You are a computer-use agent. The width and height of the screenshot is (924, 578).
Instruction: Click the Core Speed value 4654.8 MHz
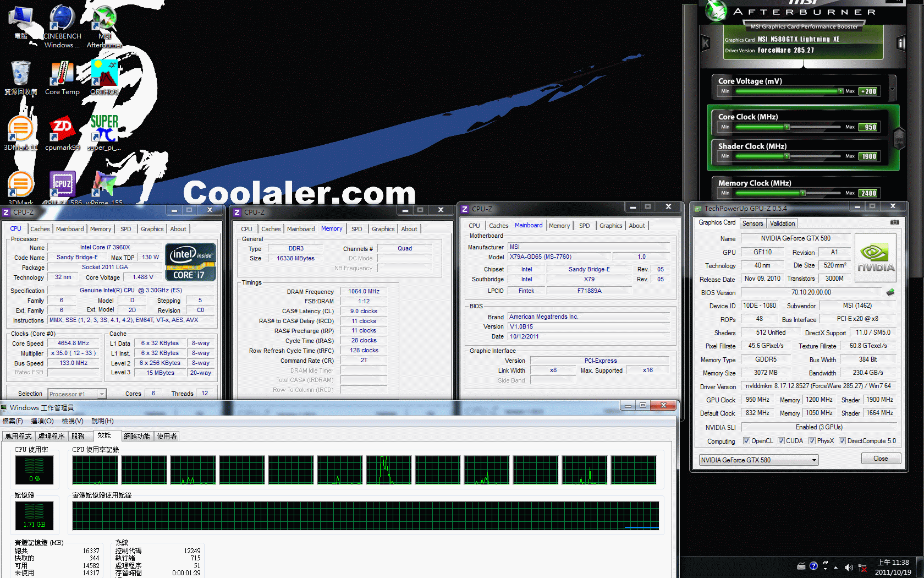(73, 343)
